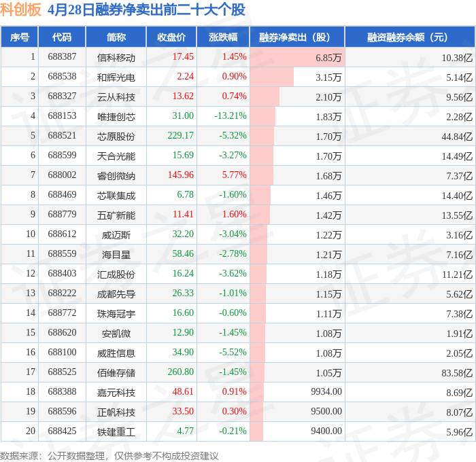This screenshot has height=462, width=476.
Task: Select stock name 铁建重工
Action: coord(116,432)
